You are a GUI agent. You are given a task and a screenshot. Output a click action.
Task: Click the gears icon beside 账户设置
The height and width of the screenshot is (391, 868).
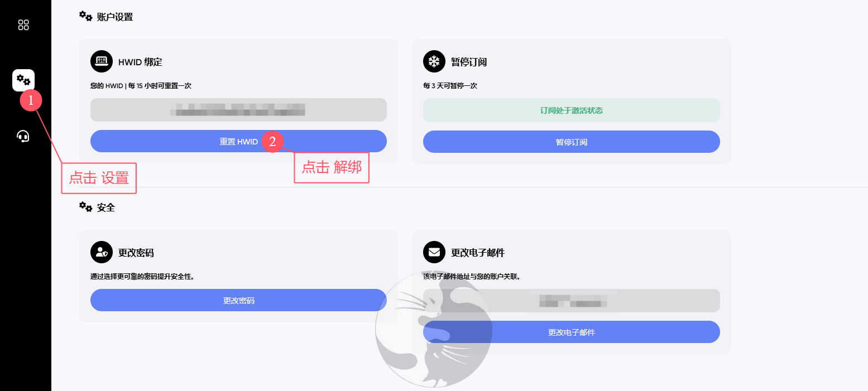coord(85,16)
